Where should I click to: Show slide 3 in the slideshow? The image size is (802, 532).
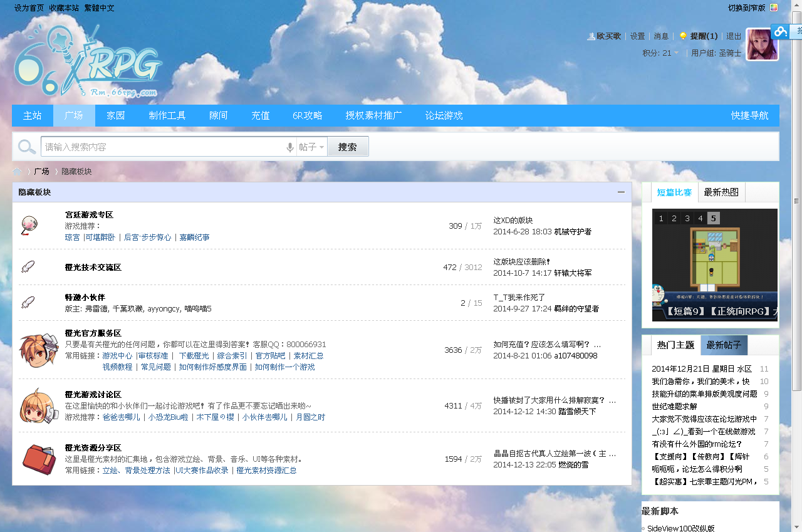(687, 218)
